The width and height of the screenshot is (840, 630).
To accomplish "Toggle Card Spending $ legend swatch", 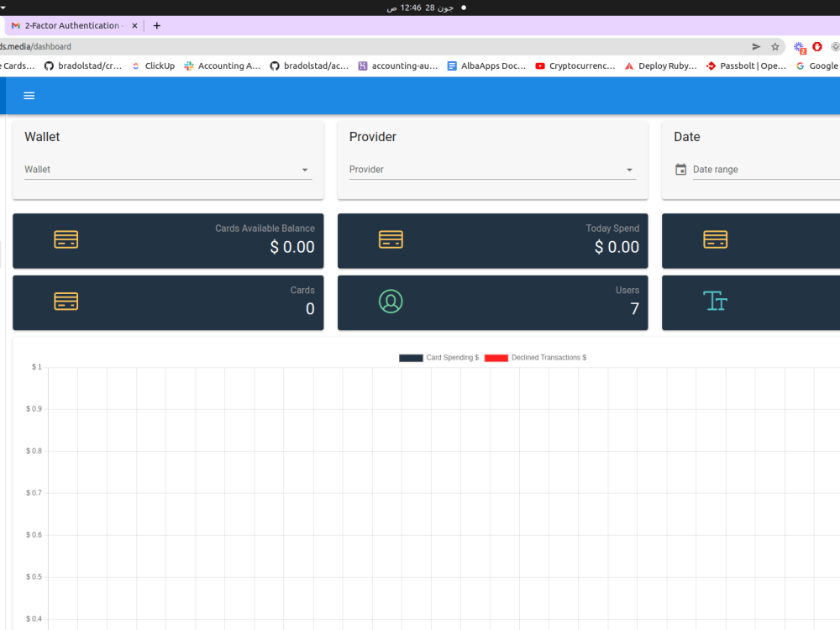I will (x=411, y=358).
